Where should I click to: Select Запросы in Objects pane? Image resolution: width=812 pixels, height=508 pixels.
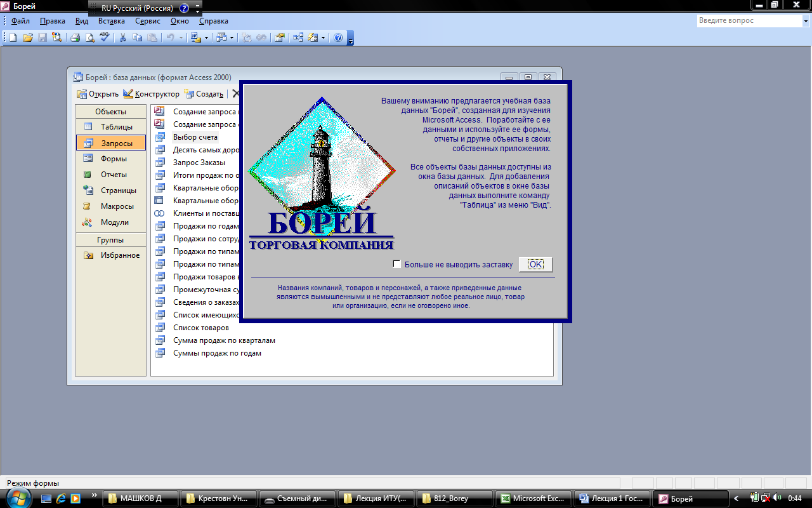click(111, 143)
